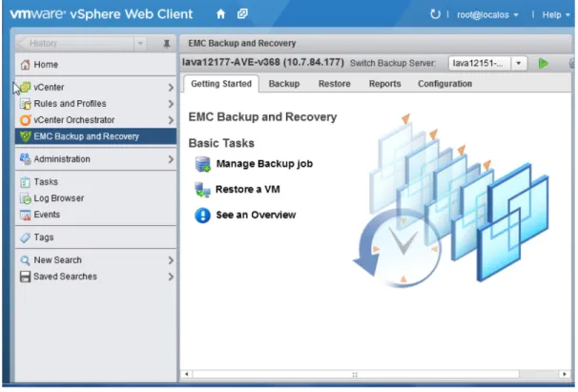Click the horizontal scrollbar right arrow
The image size is (578, 392).
tap(565, 374)
